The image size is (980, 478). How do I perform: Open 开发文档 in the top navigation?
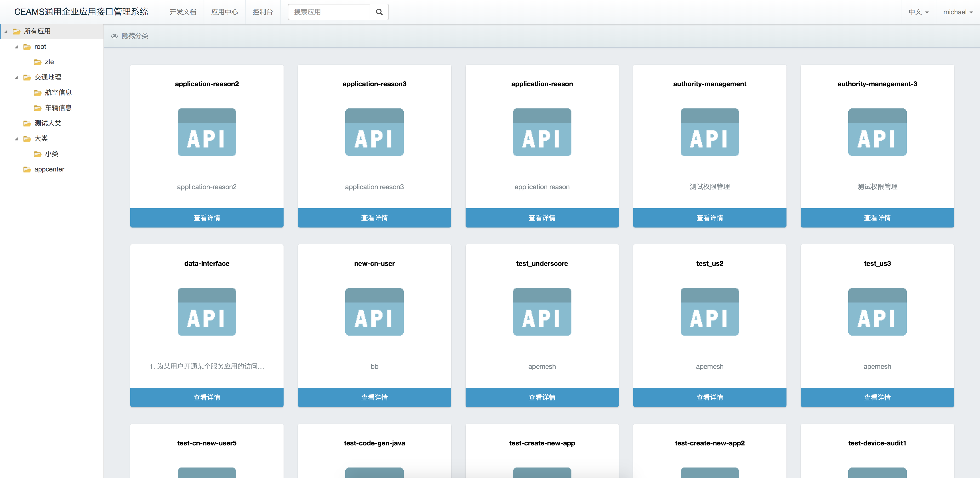coord(183,12)
